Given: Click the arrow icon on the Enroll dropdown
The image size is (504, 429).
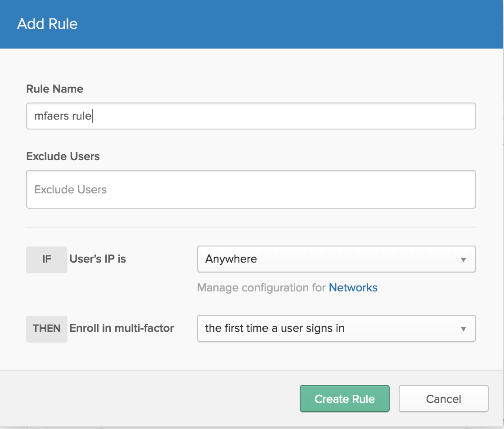Looking at the screenshot, I should pyautogui.click(x=463, y=329).
